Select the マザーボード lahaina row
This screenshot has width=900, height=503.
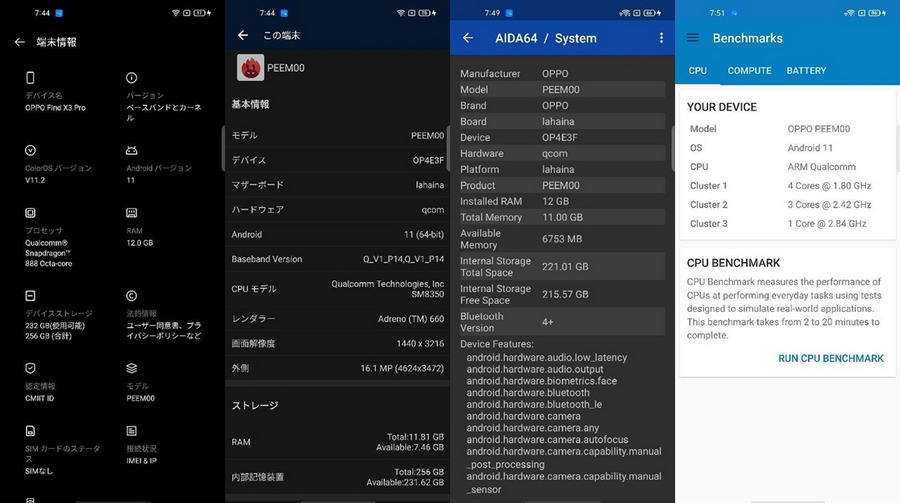[338, 185]
